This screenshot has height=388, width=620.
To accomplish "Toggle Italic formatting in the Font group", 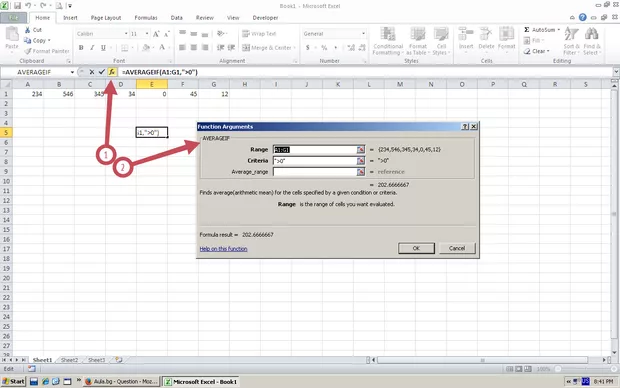I will point(92,47).
